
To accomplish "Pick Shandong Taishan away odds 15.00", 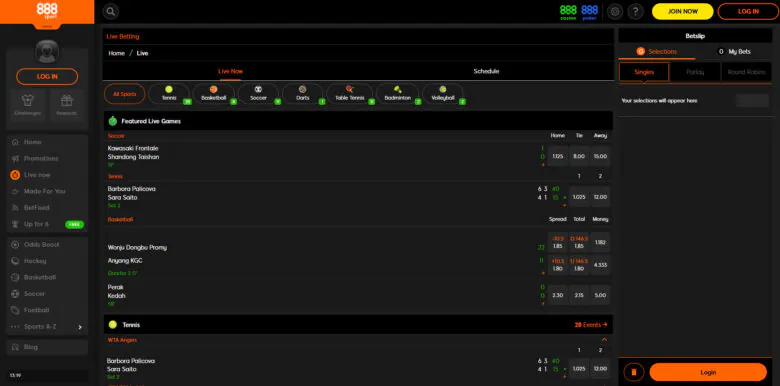I will (x=600, y=156).
